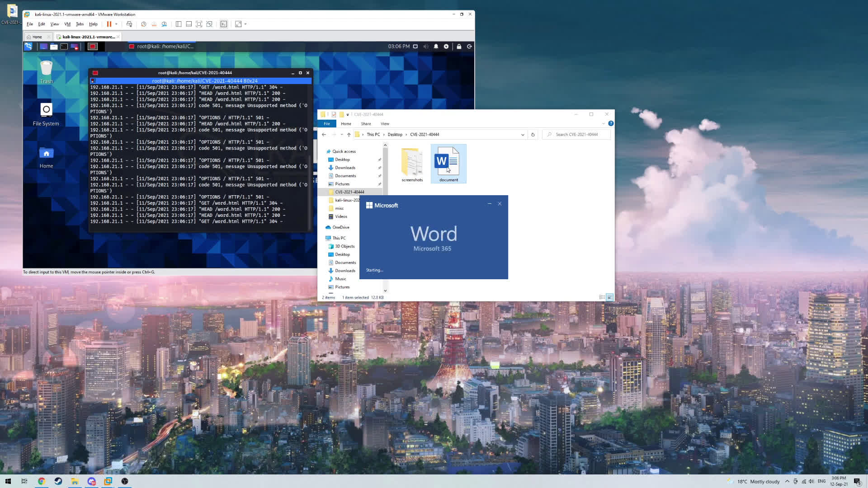868x488 pixels.
Task: Revert VM to snapshot icon
Action: point(154,24)
